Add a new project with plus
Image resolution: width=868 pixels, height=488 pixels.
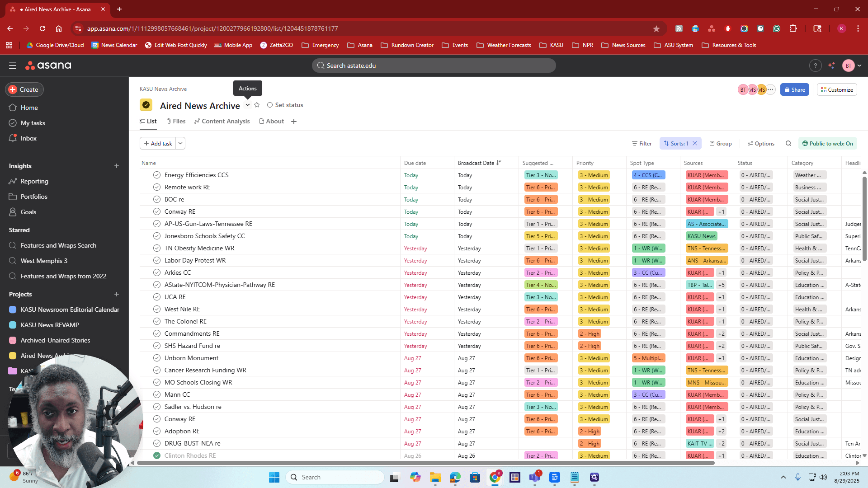[x=117, y=294]
